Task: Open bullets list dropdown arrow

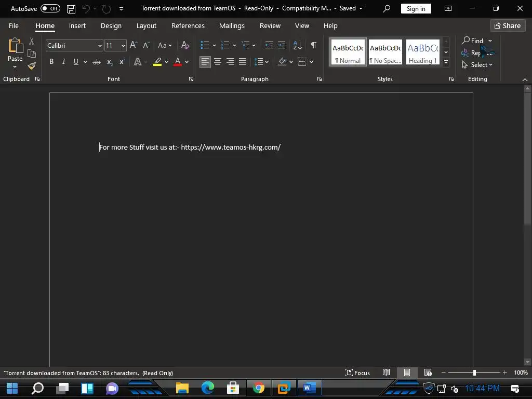Action: [x=214, y=45]
